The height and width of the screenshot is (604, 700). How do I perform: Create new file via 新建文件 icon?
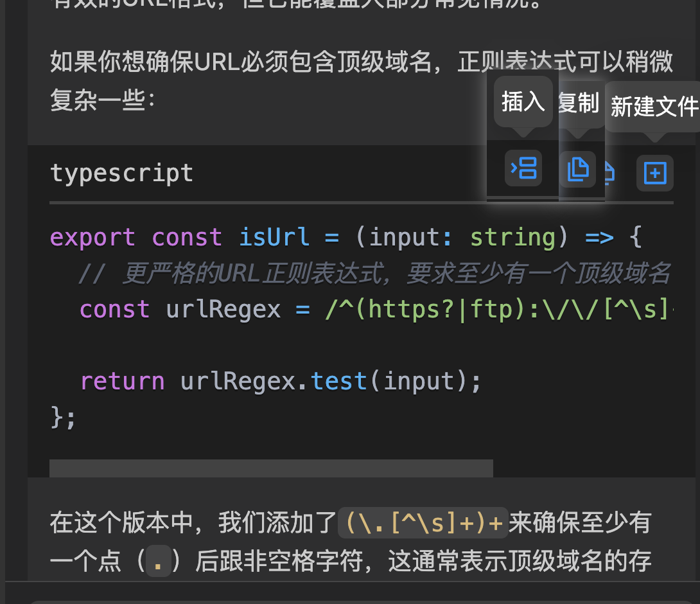655,173
